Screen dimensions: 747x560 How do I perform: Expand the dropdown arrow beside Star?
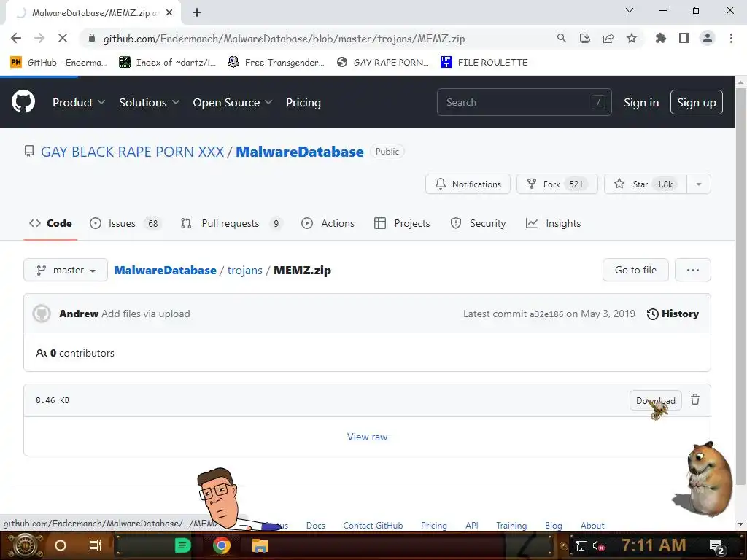[x=699, y=184]
